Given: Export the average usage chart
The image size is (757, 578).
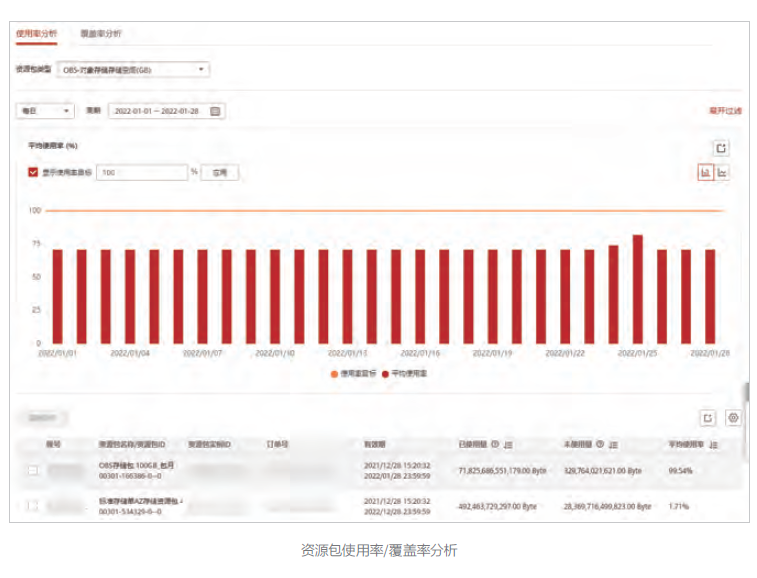Looking at the screenshot, I should tap(721, 148).
